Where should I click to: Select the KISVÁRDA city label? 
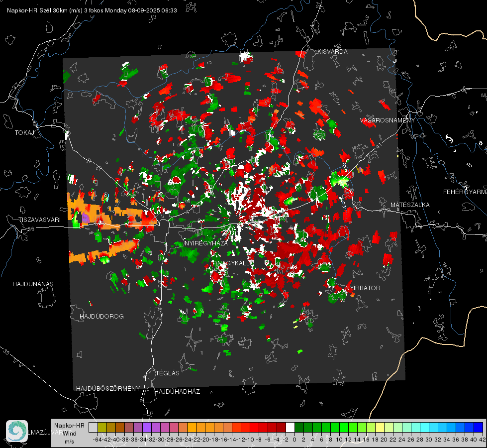click(332, 52)
